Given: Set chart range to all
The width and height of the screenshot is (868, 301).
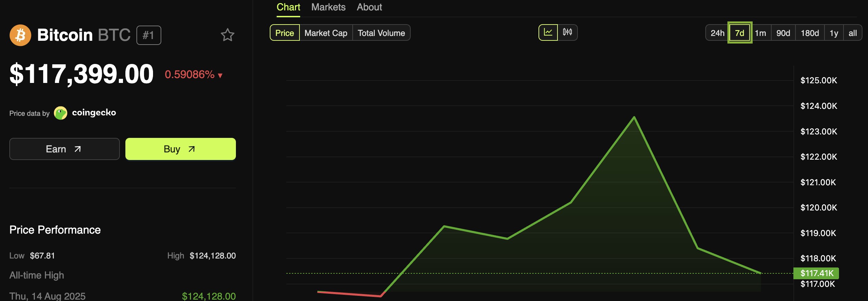Looking at the screenshot, I should [x=852, y=33].
